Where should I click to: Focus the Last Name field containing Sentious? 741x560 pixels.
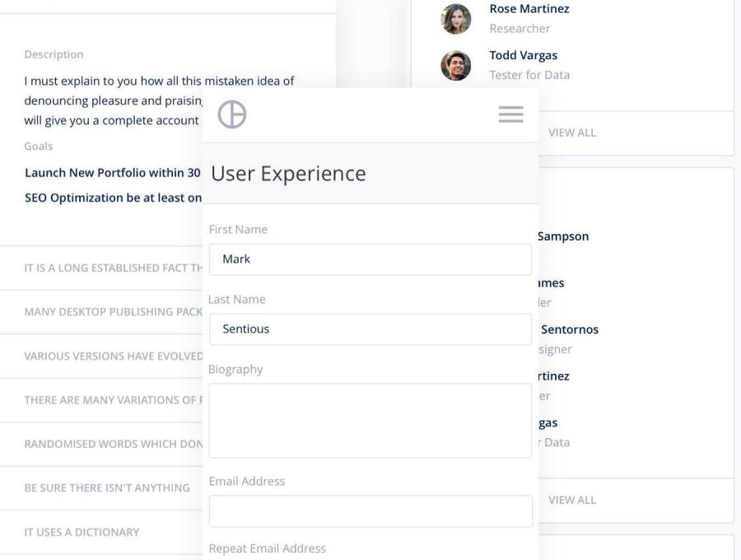point(370,329)
